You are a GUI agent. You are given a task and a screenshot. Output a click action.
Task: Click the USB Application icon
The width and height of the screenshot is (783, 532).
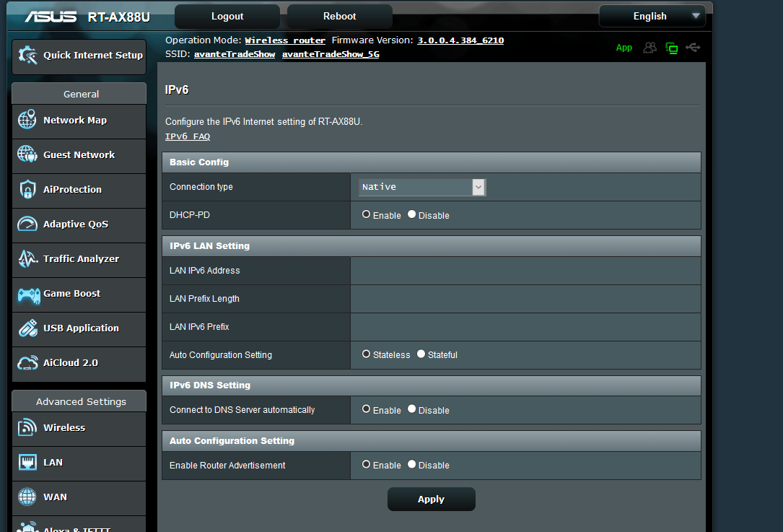point(28,328)
